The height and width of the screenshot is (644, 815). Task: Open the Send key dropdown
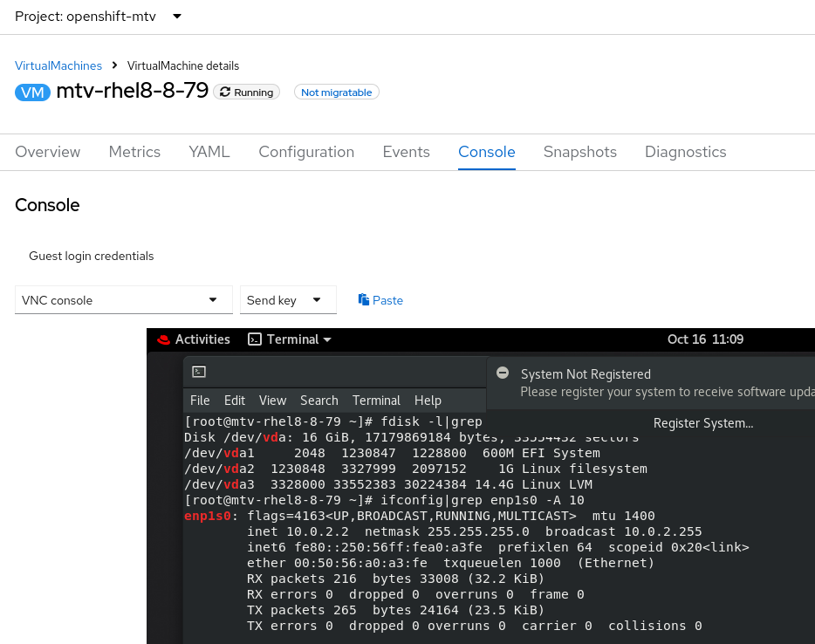click(288, 300)
